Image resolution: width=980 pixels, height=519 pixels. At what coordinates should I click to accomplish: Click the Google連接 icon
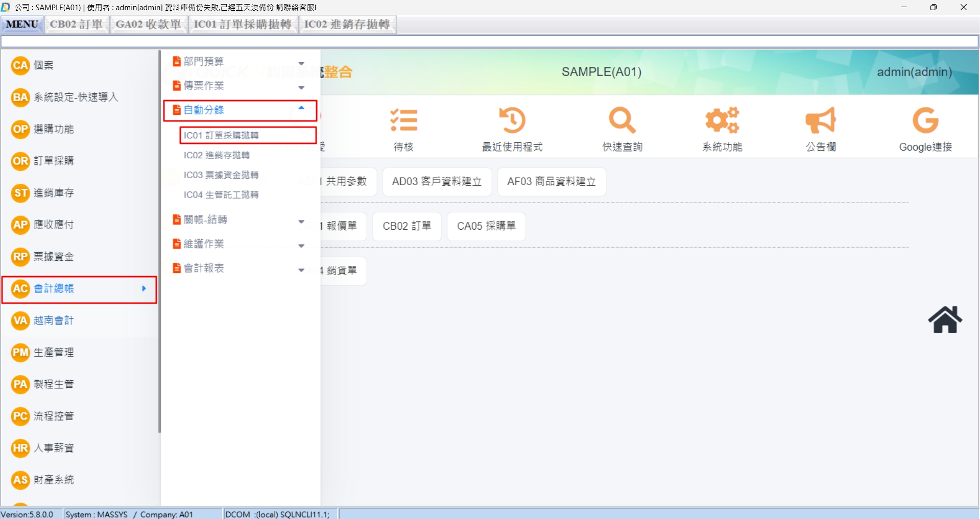click(x=925, y=121)
